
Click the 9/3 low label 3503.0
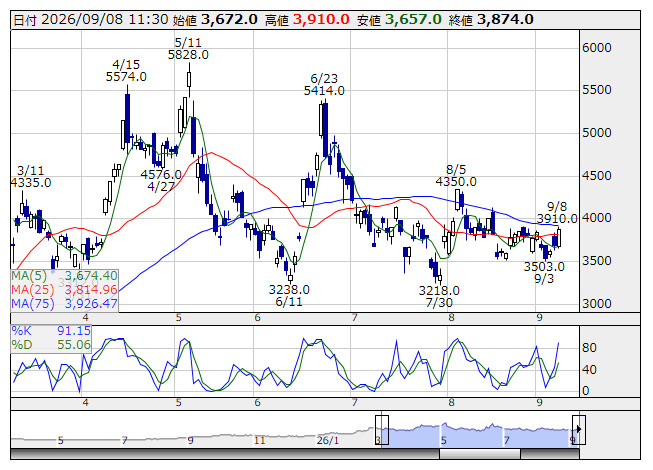coord(544,267)
